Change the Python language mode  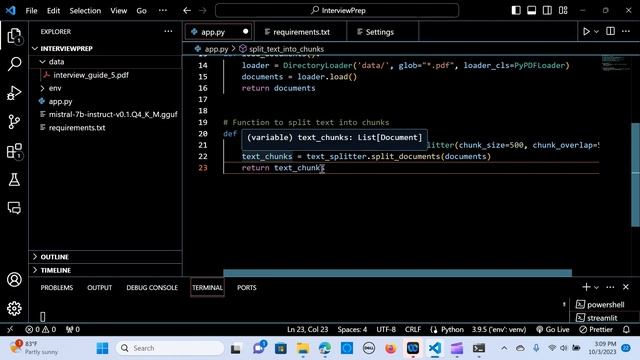(x=452, y=329)
